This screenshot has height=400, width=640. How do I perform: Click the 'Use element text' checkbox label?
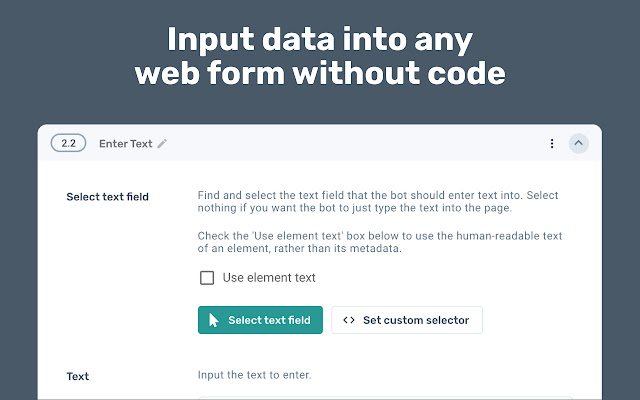point(269,278)
